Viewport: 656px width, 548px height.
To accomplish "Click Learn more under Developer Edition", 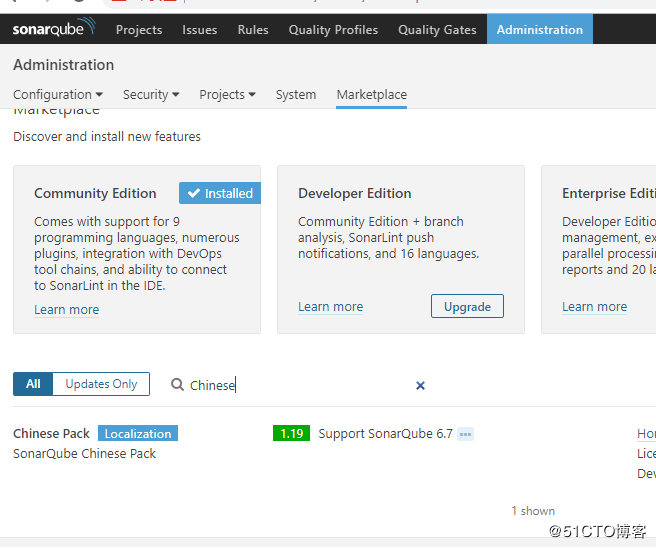I will [330, 306].
